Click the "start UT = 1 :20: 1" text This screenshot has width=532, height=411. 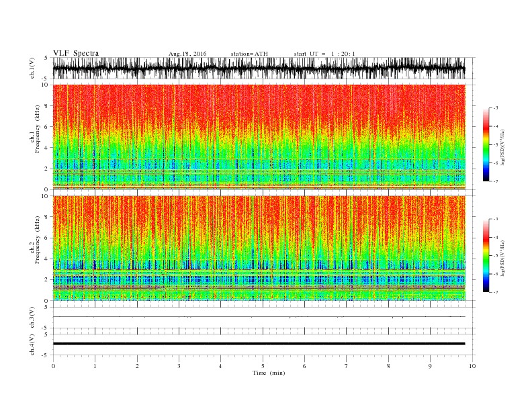point(324,54)
